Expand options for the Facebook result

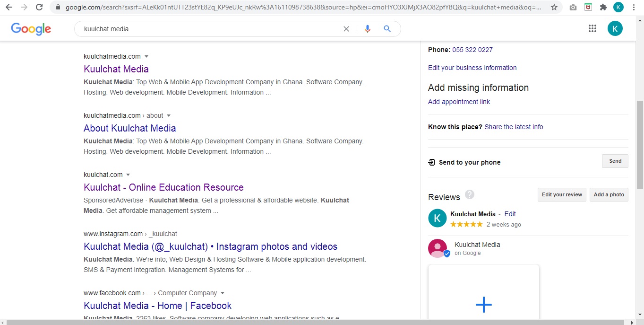tap(223, 293)
